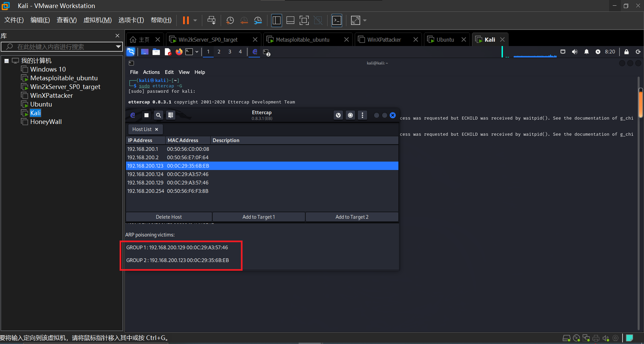Click the Add to Target 1 button
644x344 pixels.
pos(259,217)
